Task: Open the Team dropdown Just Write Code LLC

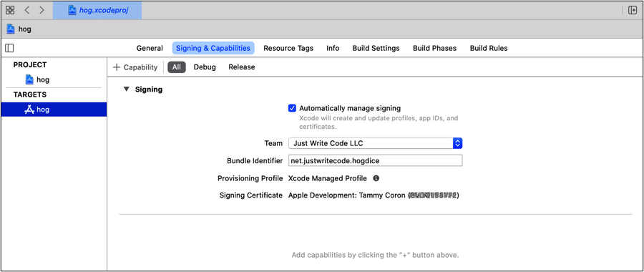Action: pyautogui.click(x=376, y=143)
